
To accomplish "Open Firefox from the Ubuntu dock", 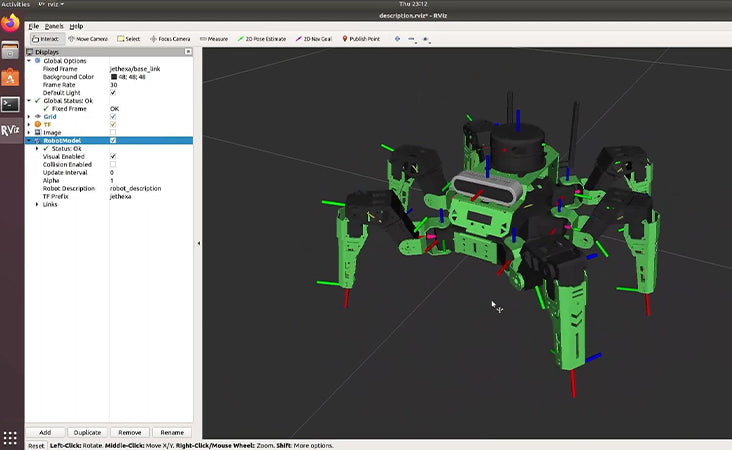I will [10, 22].
